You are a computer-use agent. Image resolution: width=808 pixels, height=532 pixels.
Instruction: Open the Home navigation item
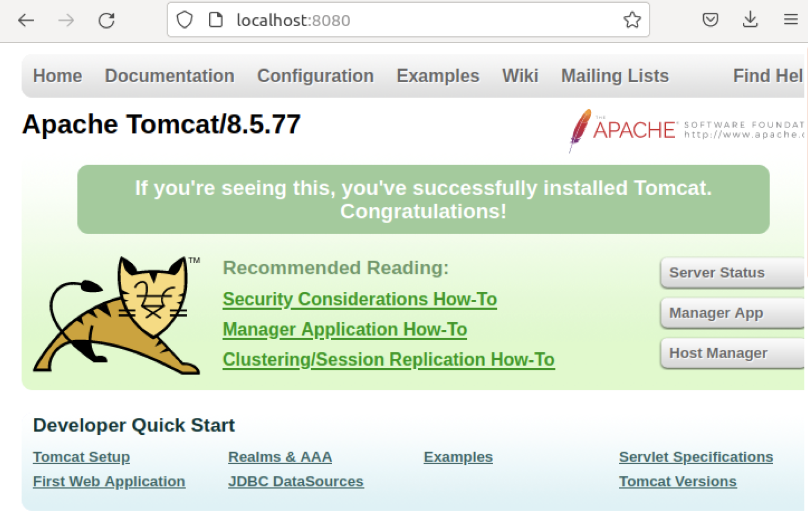57,76
